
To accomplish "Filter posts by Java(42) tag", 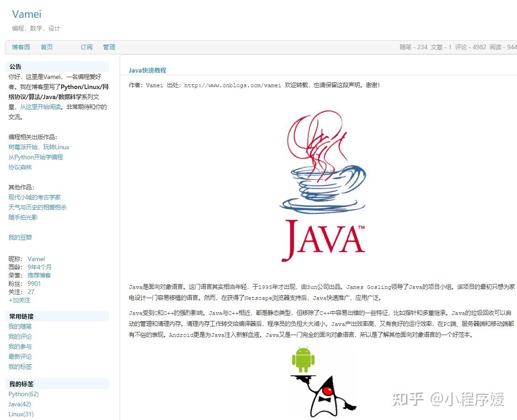I will 20,404.
